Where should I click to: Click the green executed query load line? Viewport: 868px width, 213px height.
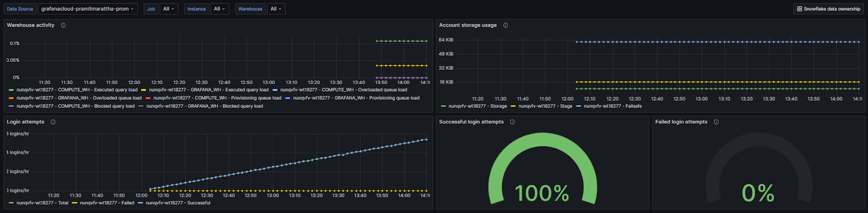[401, 41]
